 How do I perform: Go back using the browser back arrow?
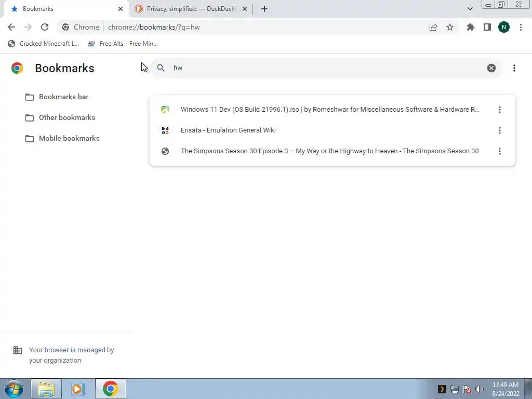coord(11,27)
